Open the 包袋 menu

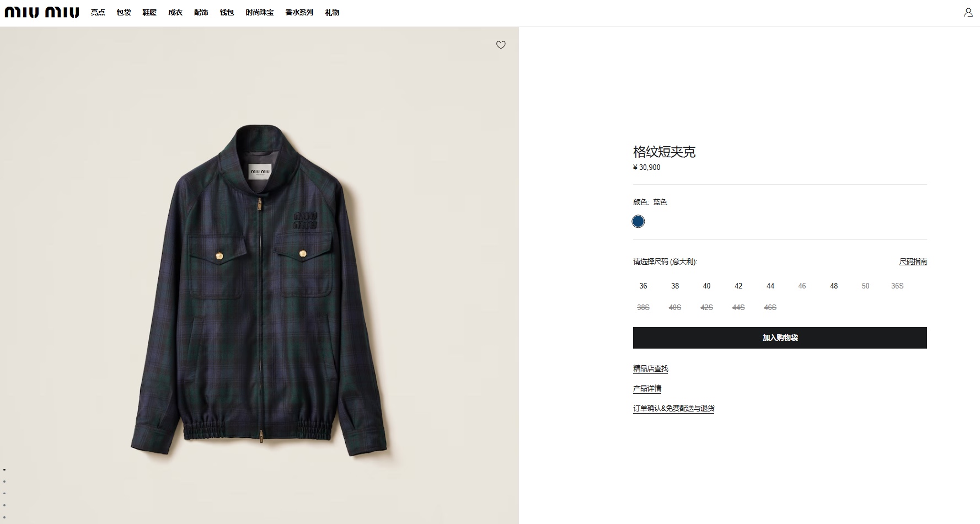coord(124,12)
